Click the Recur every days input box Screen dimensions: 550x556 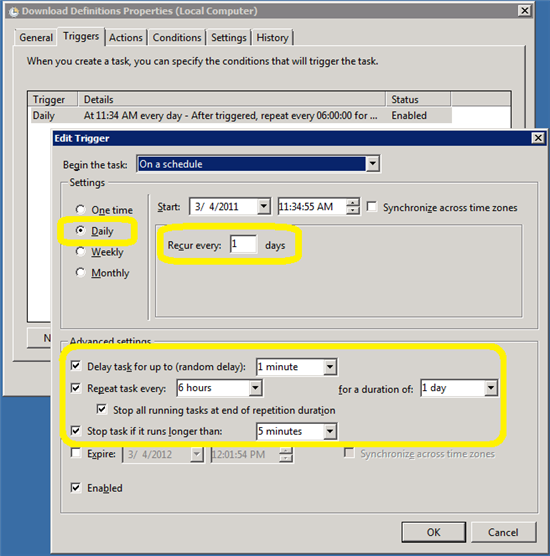(x=243, y=244)
